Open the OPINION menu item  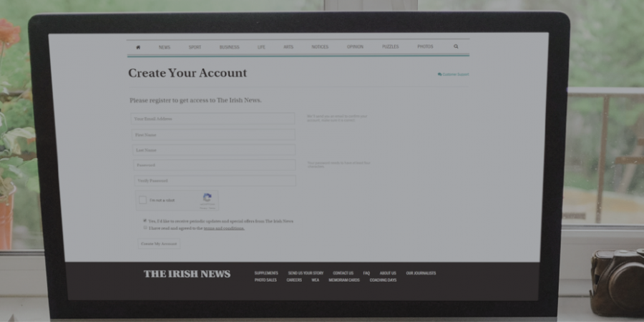[355, 47]
